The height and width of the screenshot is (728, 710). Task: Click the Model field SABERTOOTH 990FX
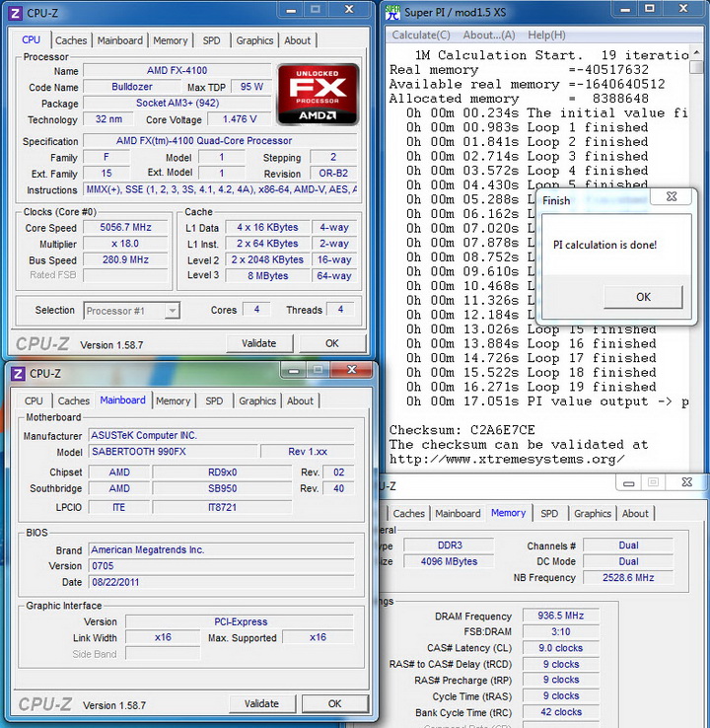point(174,452)
